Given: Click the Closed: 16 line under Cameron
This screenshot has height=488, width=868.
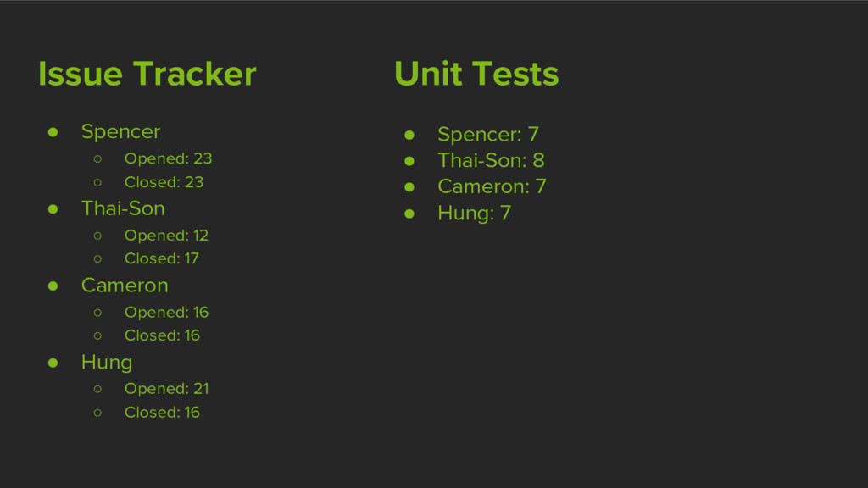Looking at the screenshot, I should [x=162, y=335].
